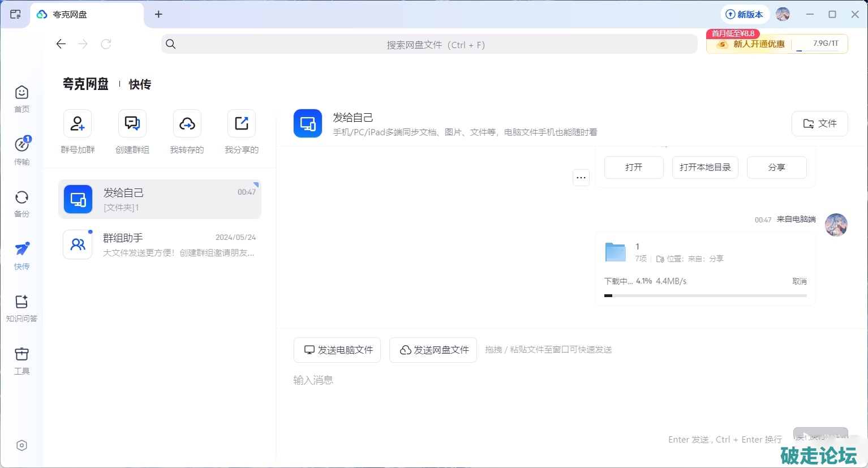The width and height of the screenshot is (868, 468).
Task: Cancel the download with 取消 link
Action: pyautogui.click(x=799, y=281)
